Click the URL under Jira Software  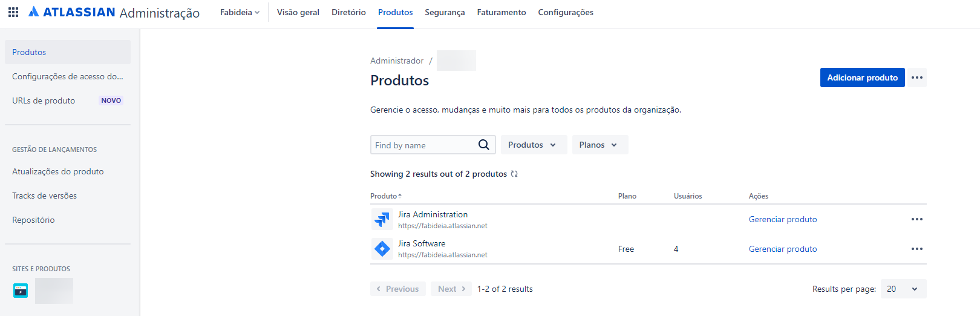pos(443,255)
